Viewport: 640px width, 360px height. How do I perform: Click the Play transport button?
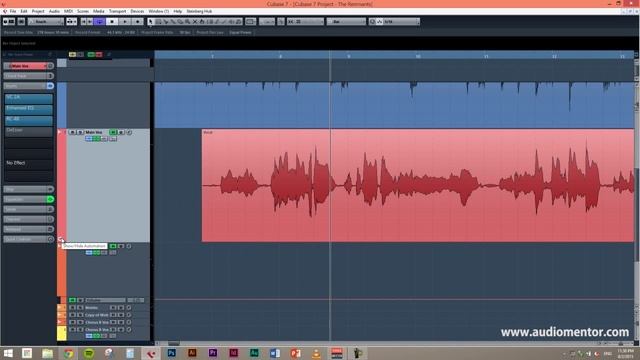(125, 22)
